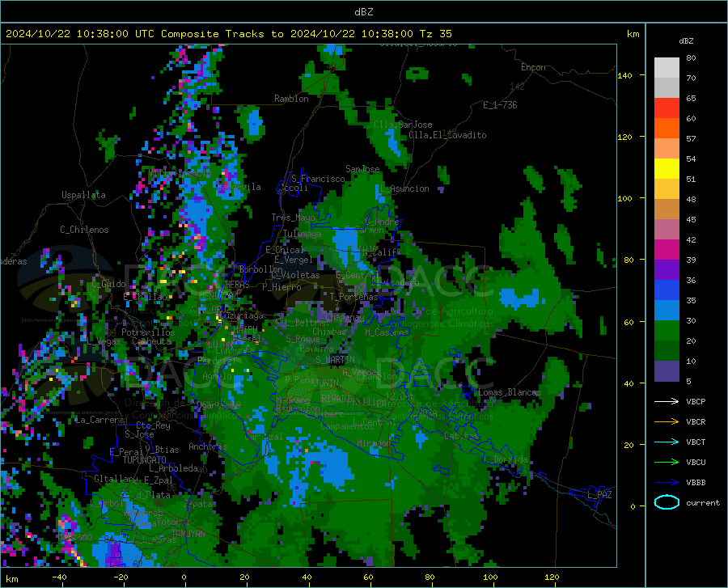
Task: Click the 'S_Francisco' map label
Action: coord(318,179)
